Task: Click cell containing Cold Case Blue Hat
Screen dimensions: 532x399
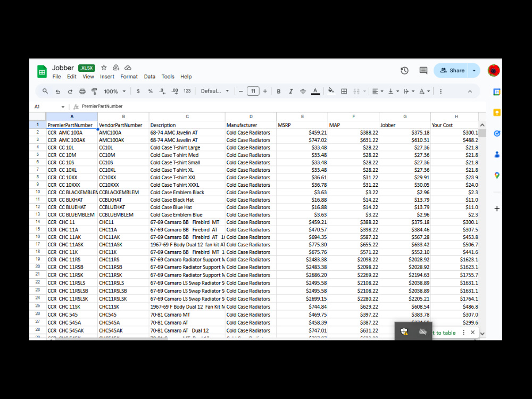Action: 187,207
